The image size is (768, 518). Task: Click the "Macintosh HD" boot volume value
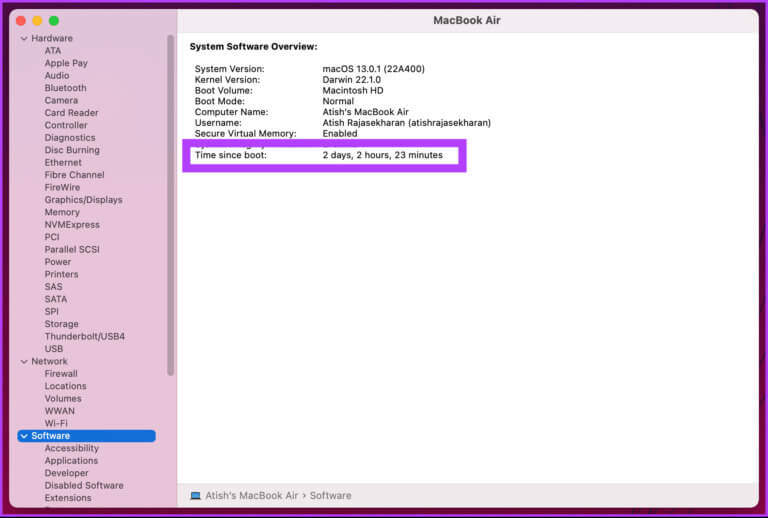[x=353, y=90]
